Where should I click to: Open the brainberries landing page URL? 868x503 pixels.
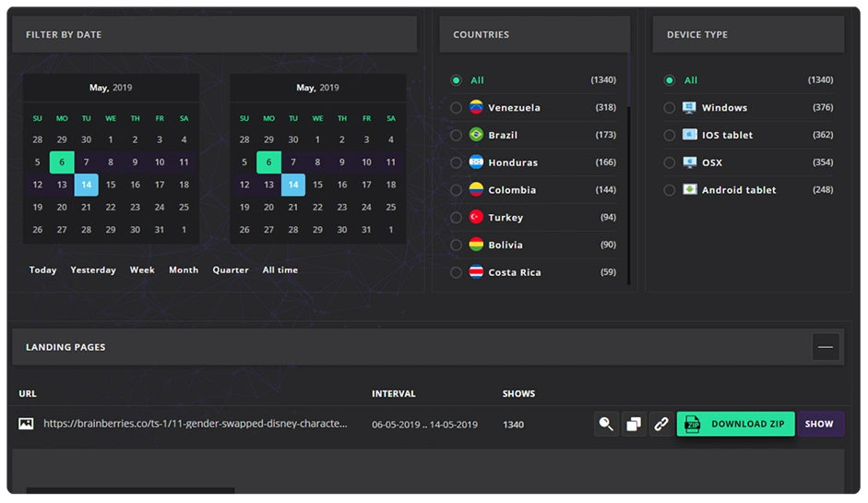coord(196,424)
